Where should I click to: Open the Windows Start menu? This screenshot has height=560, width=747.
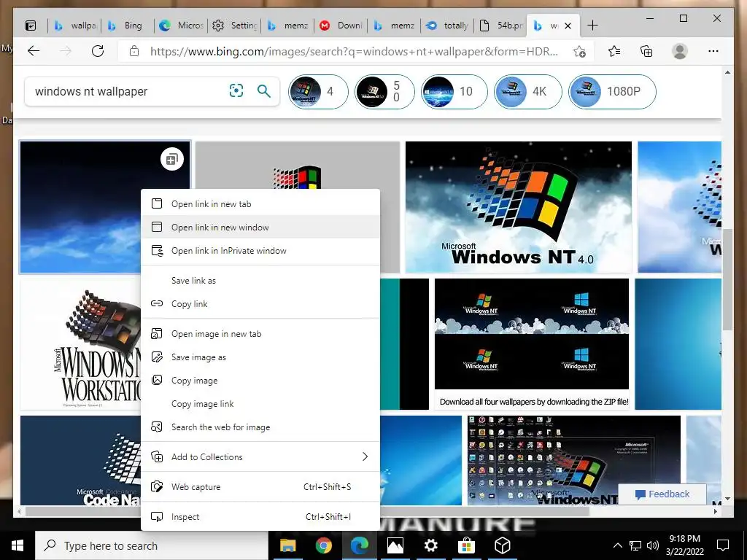[x=18, y=545]
